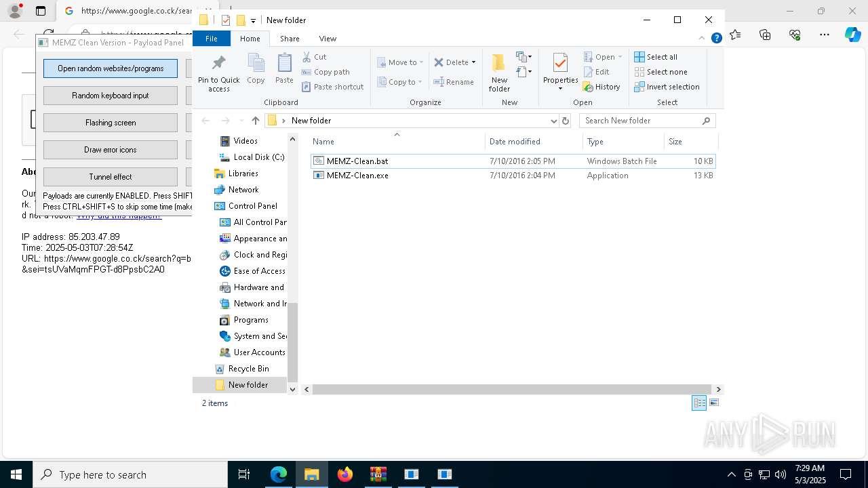
Task: Open volume control in system tray
Action: pos(780,474)
